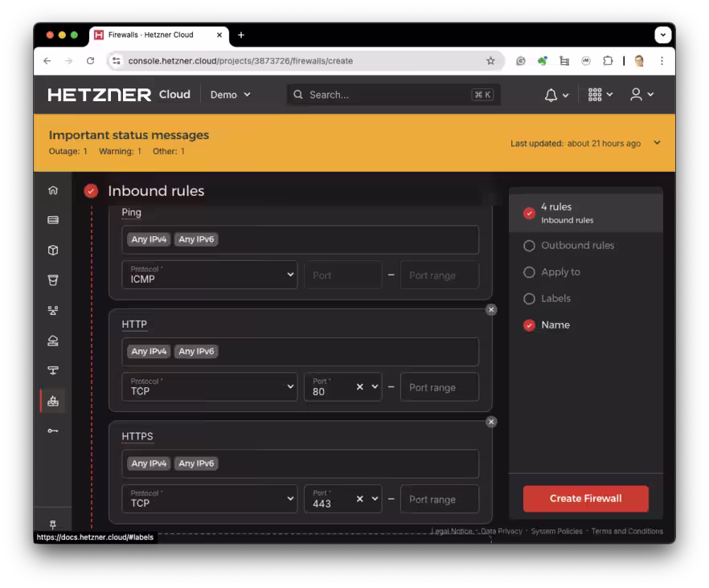Viewport: 709px width, 588px height.
Task: Jump to Name step in sidebar
Action: (555, 325)
